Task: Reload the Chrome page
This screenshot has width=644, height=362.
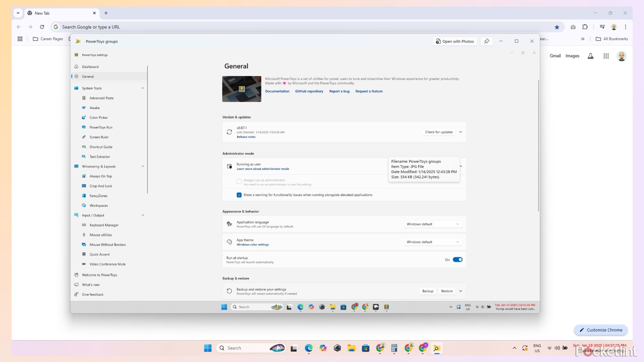Action: (x=42, y=27)
